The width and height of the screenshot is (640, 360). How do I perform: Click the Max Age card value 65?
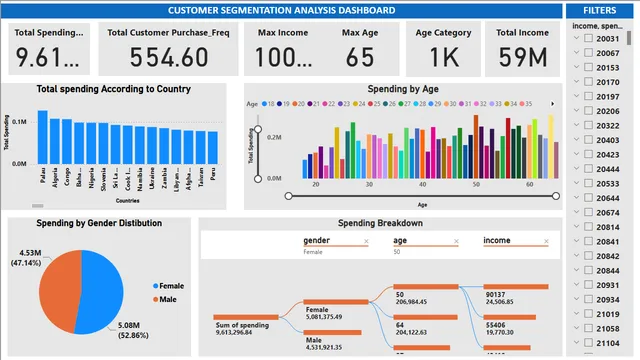[360, 57]
